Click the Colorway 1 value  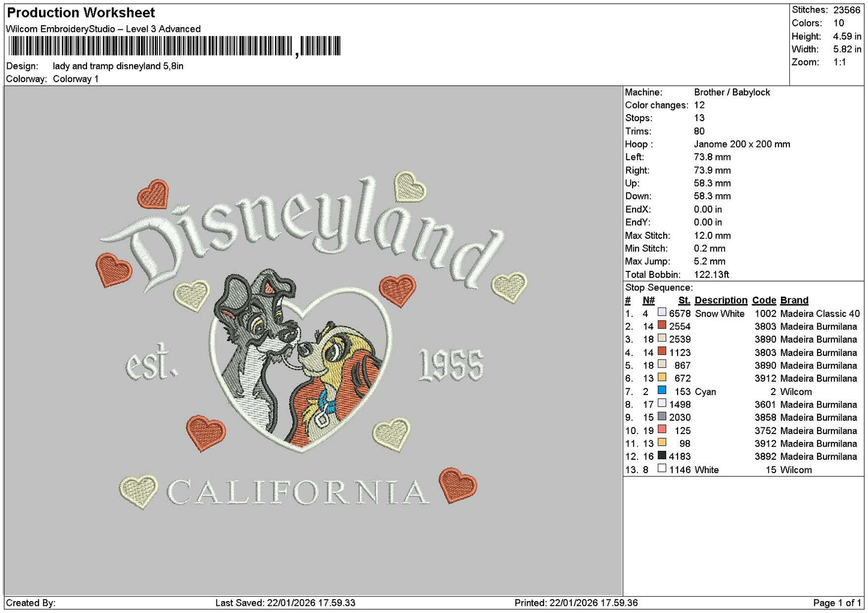coord(76,79)
